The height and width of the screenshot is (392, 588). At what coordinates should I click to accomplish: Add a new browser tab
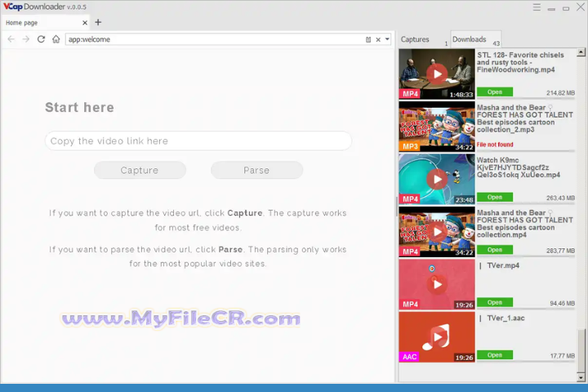[98, 23]
